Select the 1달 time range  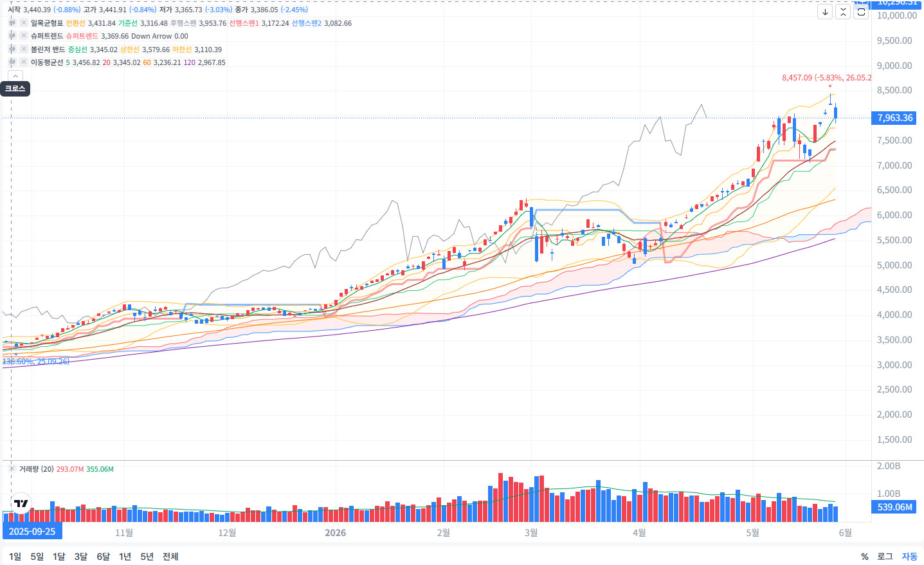pos(59,557)
